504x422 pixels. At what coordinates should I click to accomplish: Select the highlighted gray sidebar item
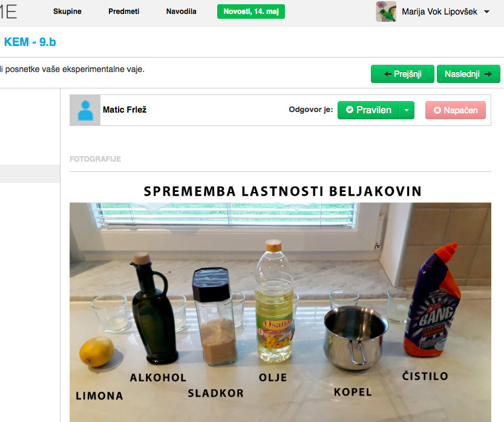(x=30, y=174)
